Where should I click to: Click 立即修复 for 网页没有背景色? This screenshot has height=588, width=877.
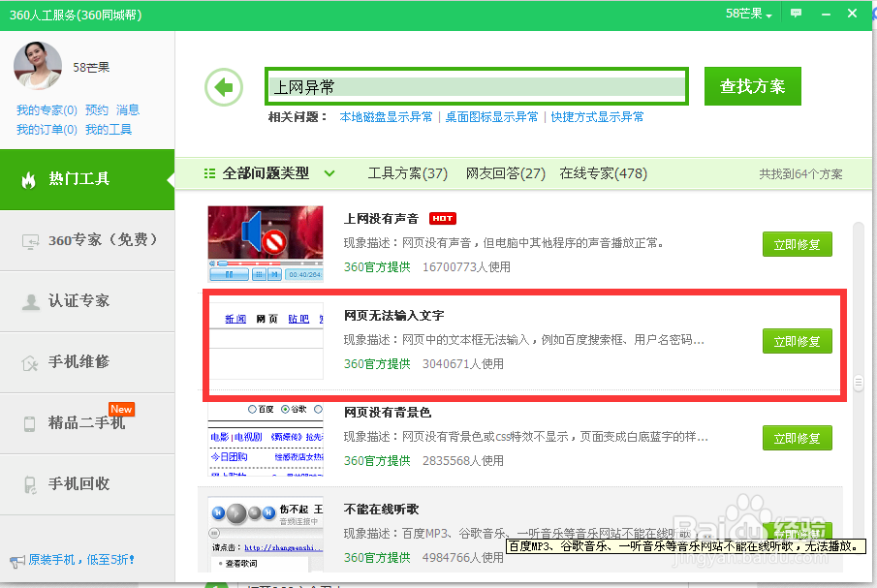[x=797, y=438]
